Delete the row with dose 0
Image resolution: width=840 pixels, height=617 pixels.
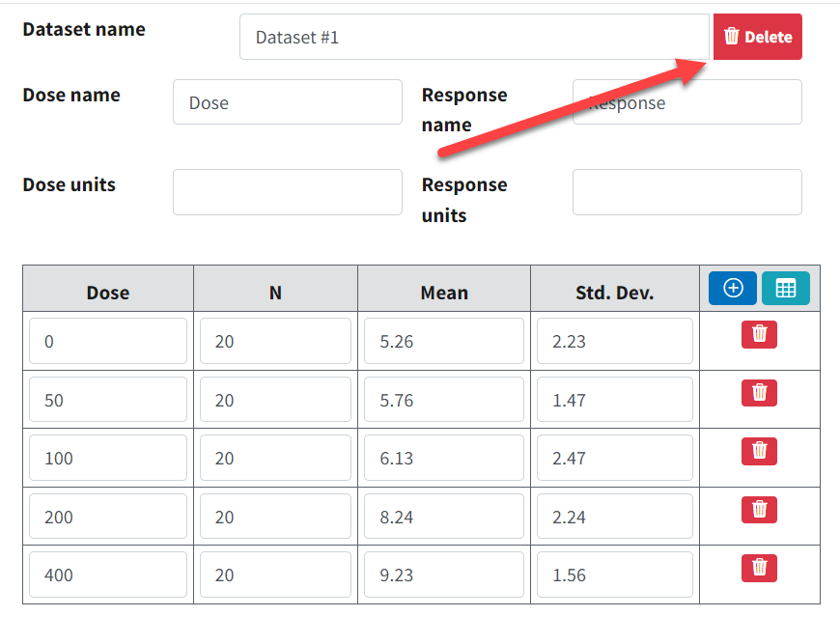(x=759, y=334)
